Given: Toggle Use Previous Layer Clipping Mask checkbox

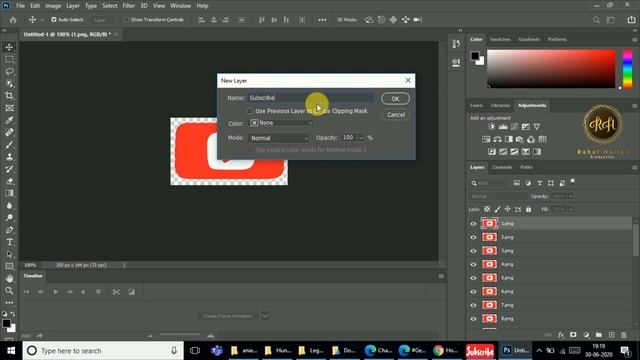Looking at the screenshot, I should [250, 111].
